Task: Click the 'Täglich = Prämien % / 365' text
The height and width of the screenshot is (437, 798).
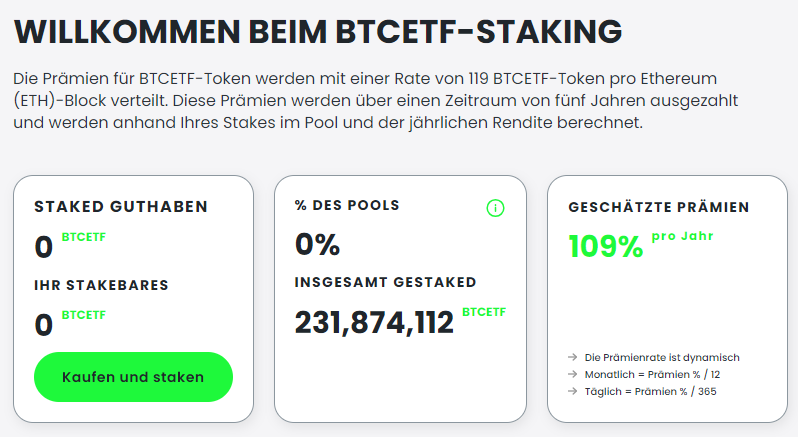Action: [650, 391]
